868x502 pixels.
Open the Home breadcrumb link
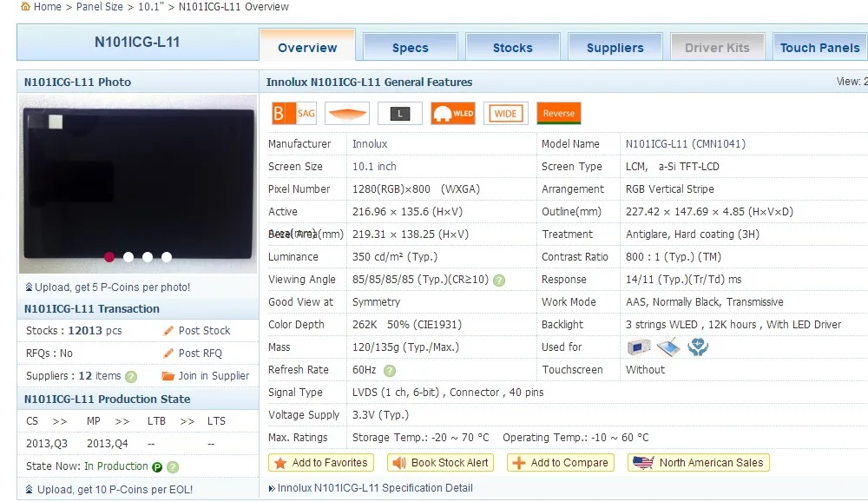tap(48, 7)
